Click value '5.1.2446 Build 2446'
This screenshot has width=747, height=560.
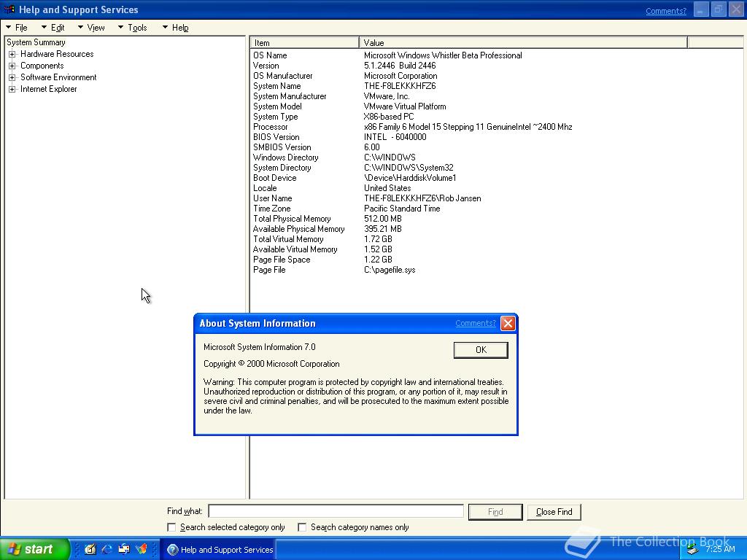[x=400, y=66]
